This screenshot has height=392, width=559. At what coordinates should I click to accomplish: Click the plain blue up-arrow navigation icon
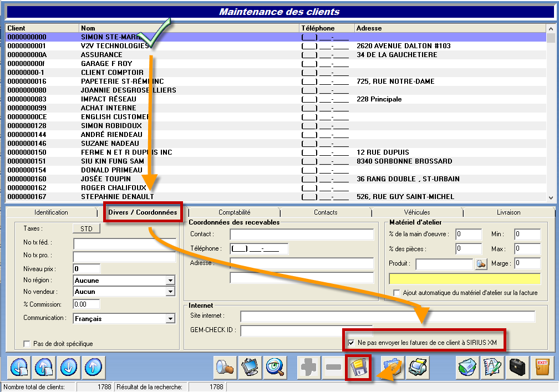click(94, 367)
